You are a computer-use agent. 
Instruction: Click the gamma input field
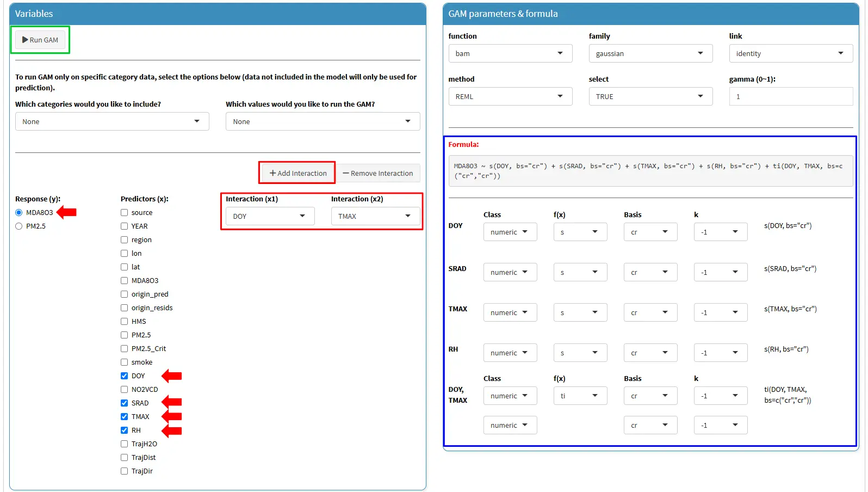[x=790, y=96]
